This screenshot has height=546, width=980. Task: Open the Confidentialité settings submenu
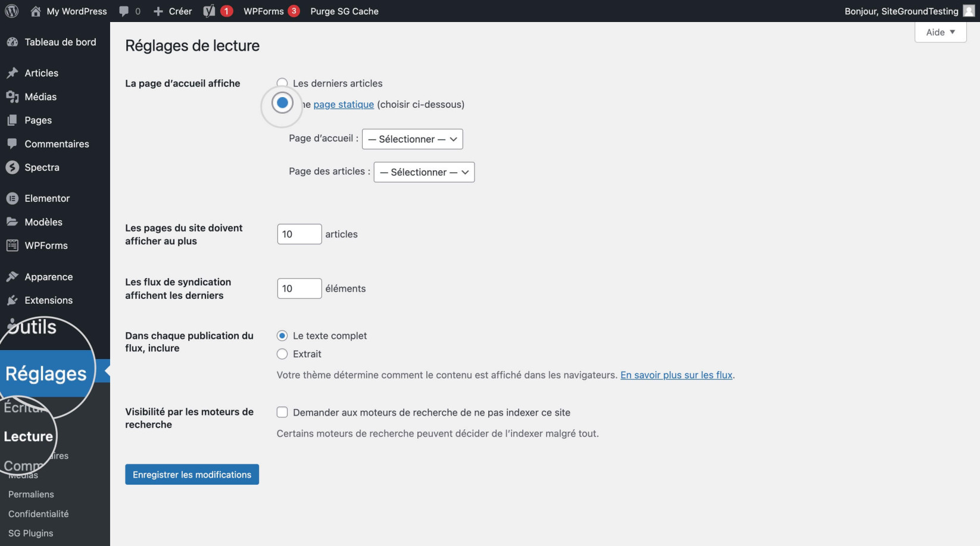pos(38,514)
